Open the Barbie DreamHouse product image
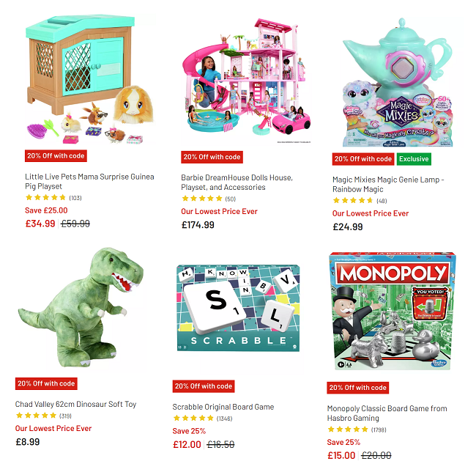The height and width of the screenshot is (475, 476). point(246,81)
